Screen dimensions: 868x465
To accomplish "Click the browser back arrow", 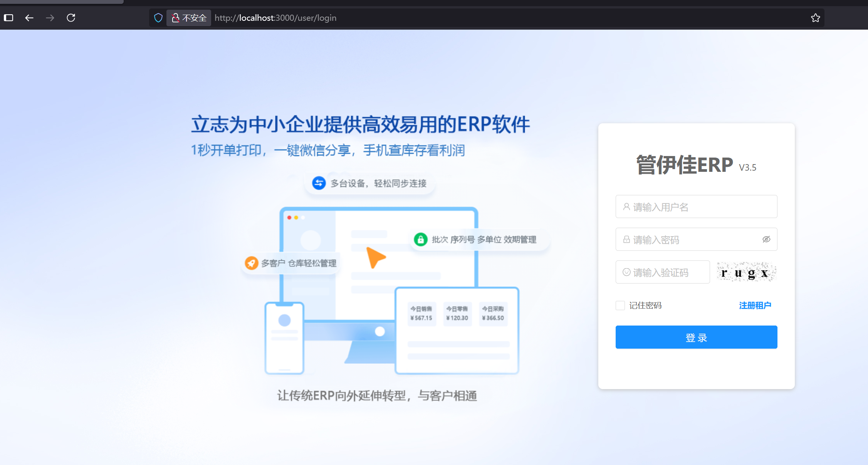I will [29, 18].
